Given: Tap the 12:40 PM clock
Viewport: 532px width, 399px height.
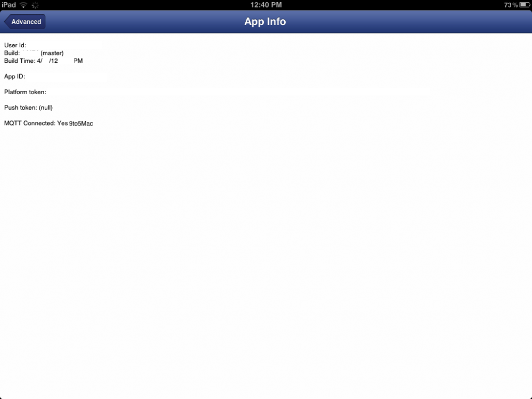Looking at the screenshot, I should 266,5.
